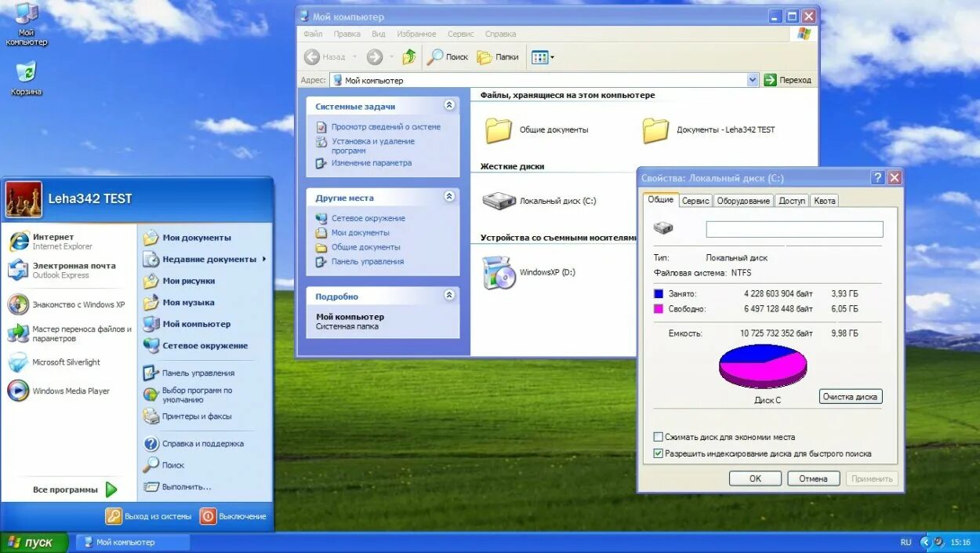Switch to the Квота tab
Image resolution: width=980 pixels, height=553 pixels.
coord(825,201)
